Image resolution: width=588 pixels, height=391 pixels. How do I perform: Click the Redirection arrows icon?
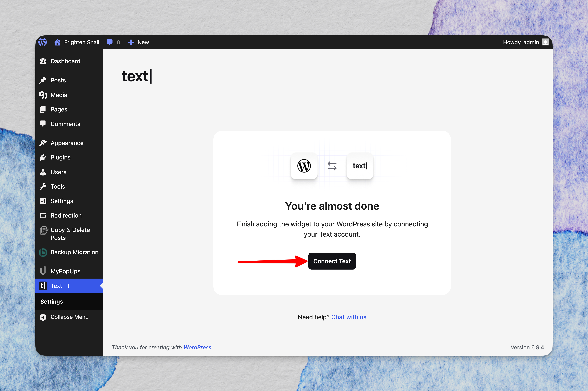coord(43,215)
